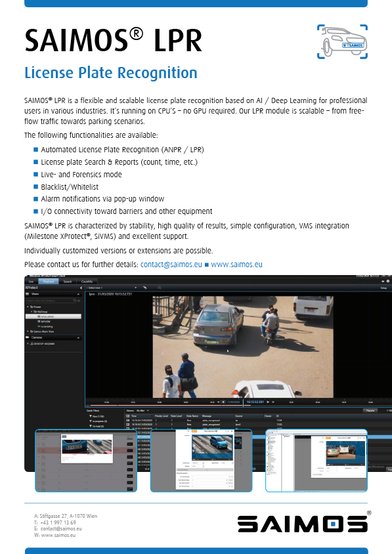Viewport: 392px width, 554px height.
Task: Click the timeline date field
Action: point(233,402)
